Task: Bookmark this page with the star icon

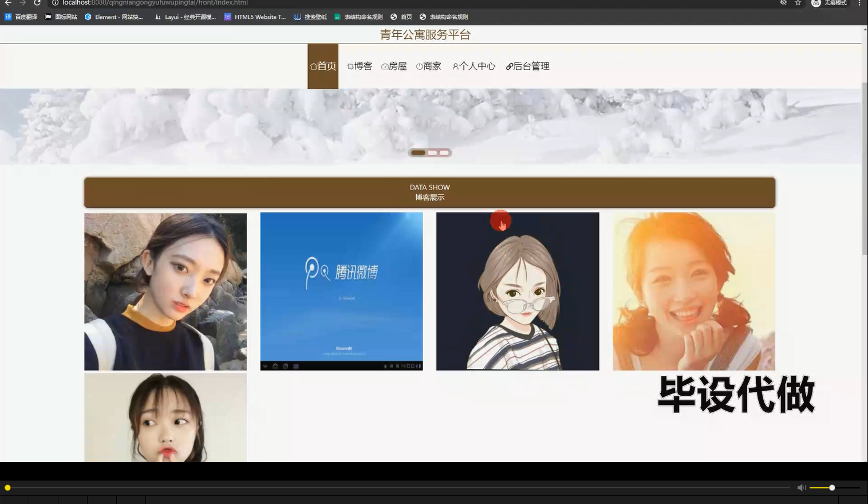Action: point(798,3)
